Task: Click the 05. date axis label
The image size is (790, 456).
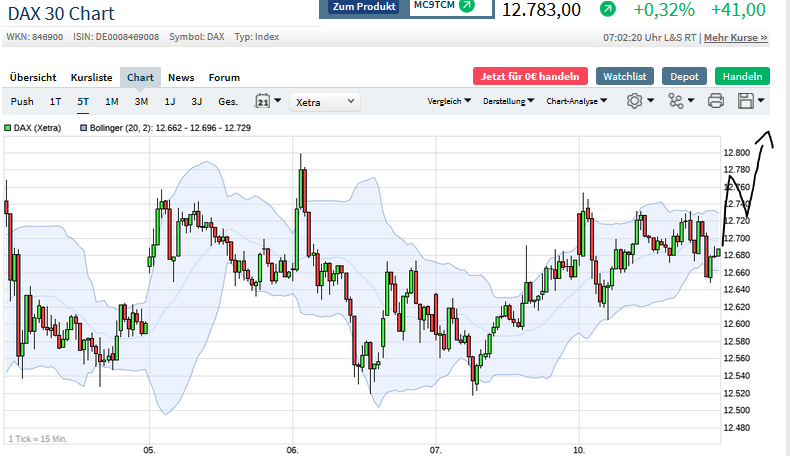Action: 149,450
